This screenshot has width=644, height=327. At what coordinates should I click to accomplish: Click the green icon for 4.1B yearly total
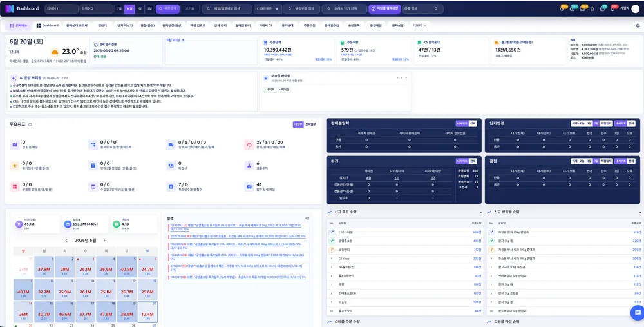coord(116,224)
